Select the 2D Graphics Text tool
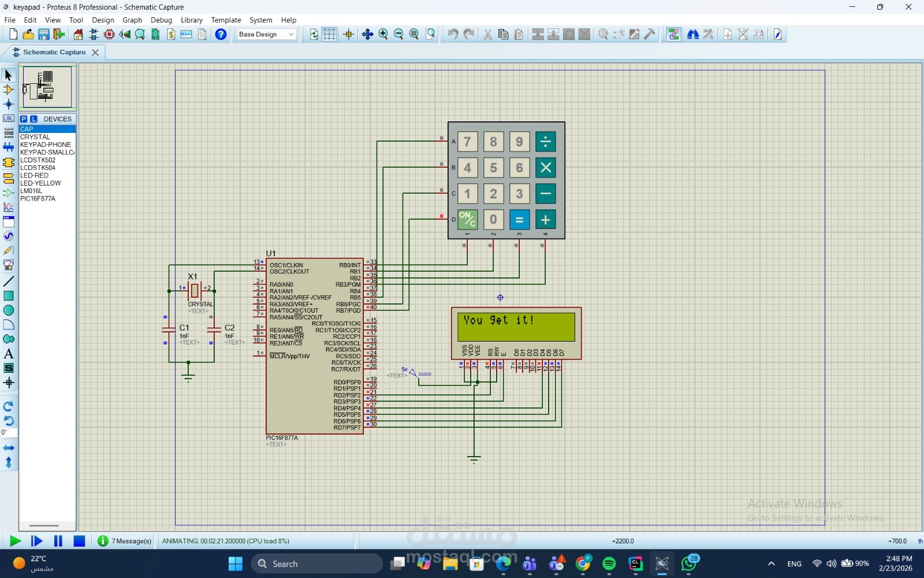 [9, 354]
